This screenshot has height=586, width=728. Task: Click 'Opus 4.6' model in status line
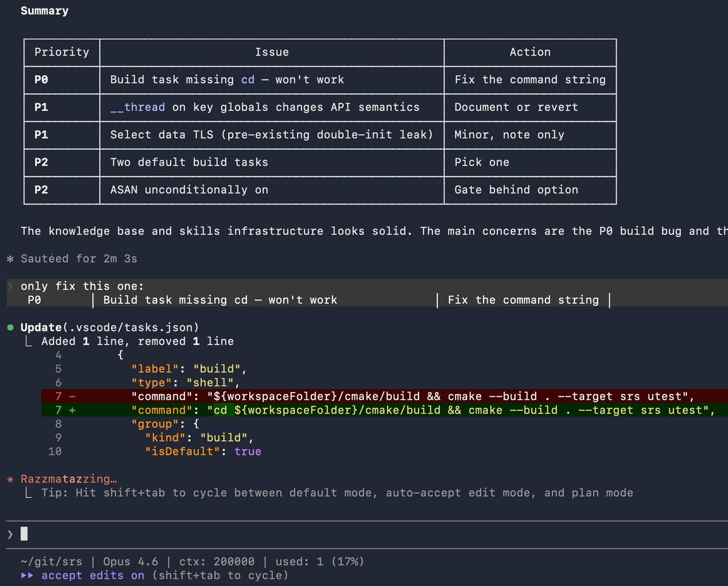click(130, 562)
